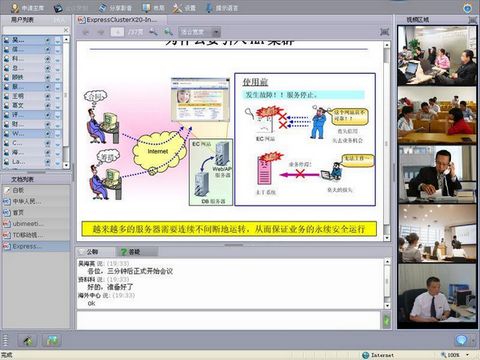
Task: Click the microphone icon for 提示语言
Action: [x=209, y=8]
